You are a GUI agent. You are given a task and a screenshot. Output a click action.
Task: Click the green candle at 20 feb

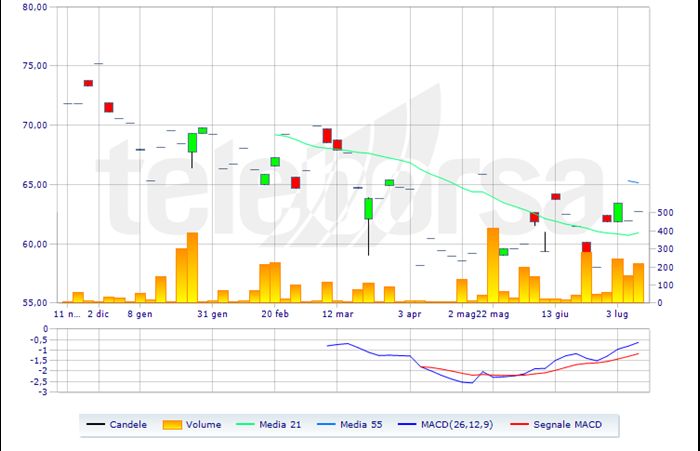pos(275,162)
